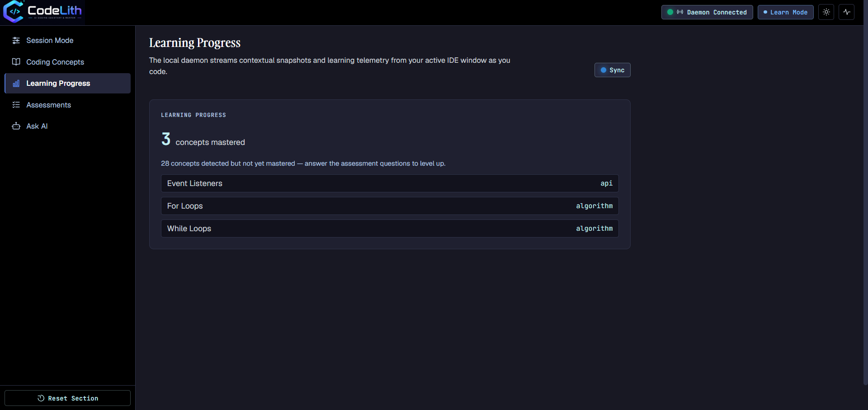Click the Ask AI robot icon

click(x=16, y=126)
